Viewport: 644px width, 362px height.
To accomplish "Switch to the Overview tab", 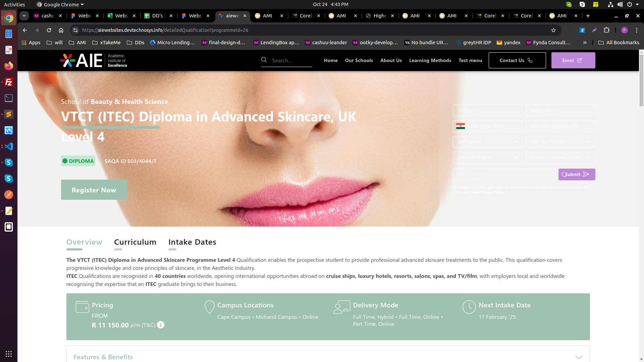I will tap(84, 242).
